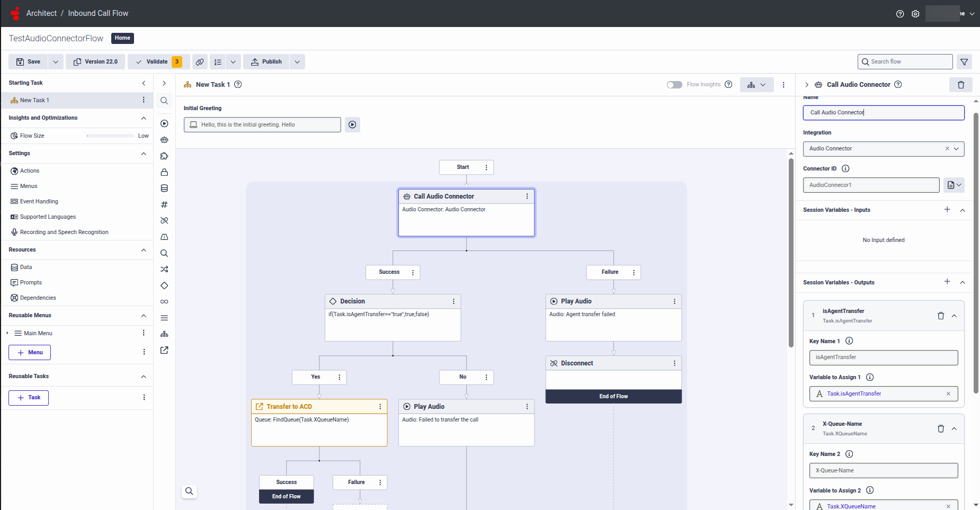The image size is (980, 510).
Task: Click the Flow Size Low indicator bar
Action: pyautogui.click(x=110, y=136)
